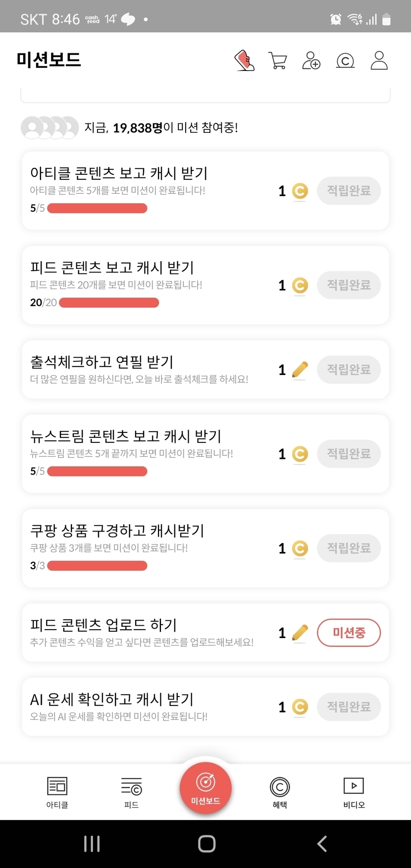The image size is (411, 868).
Task: Tap the red sneaker icon in header
Action: [244, 60]
